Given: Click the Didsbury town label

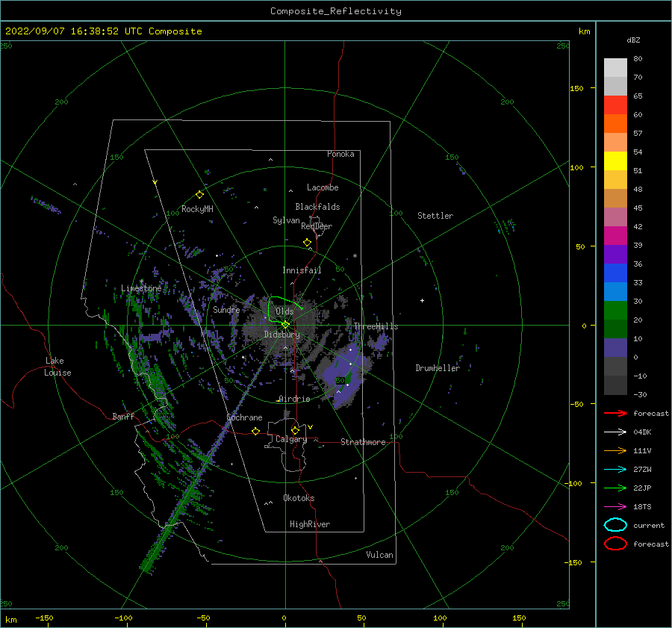Looking at the screenshot, I should click(x=282, y=335).
